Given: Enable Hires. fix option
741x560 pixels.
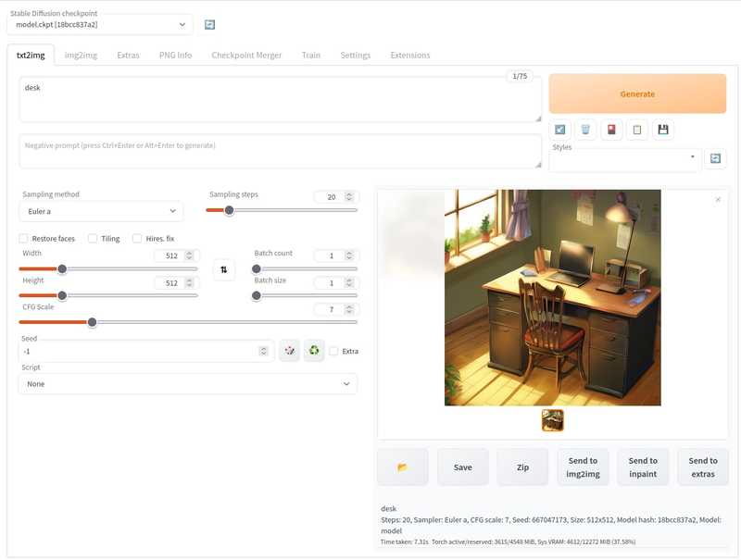Looking at the screenshot, I should click(x=137, y=239).
